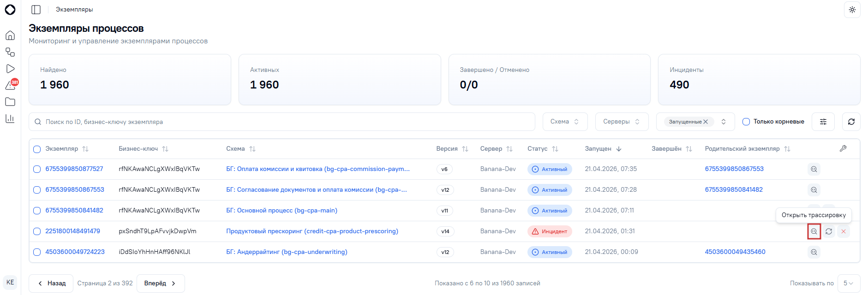The width and height of the screenshot is (868, 295).
Task: Refresh the instances list
Action: (851, 122)
